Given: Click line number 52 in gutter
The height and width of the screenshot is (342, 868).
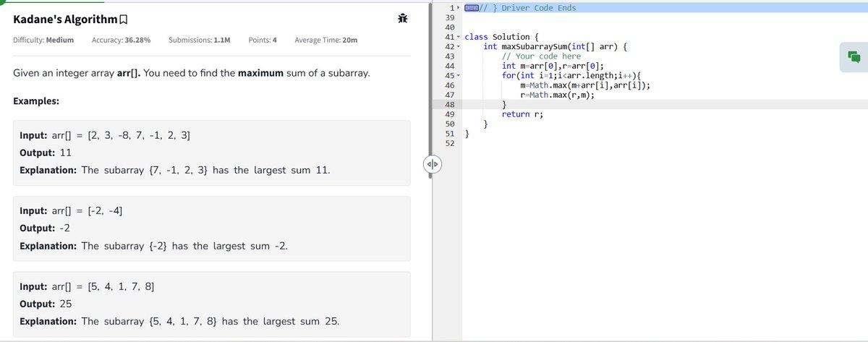Looking at the screenshot, I should pos(448,143).
